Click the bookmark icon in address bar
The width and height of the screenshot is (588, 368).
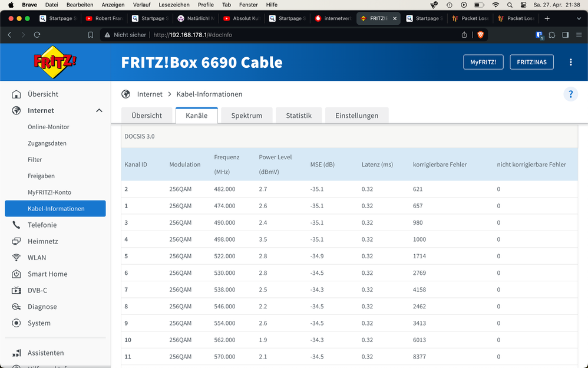[90, 35]
